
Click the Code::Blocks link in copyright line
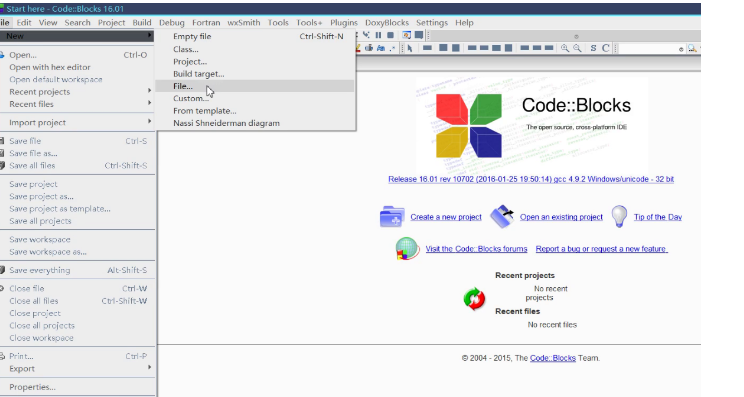[x=553, y=358]
